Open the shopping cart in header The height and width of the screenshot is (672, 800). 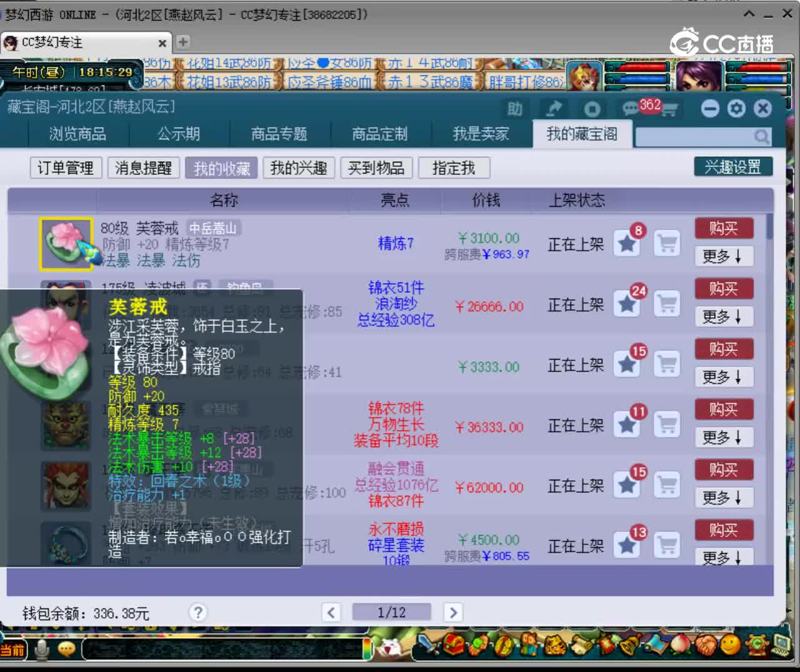click(669, 110)
